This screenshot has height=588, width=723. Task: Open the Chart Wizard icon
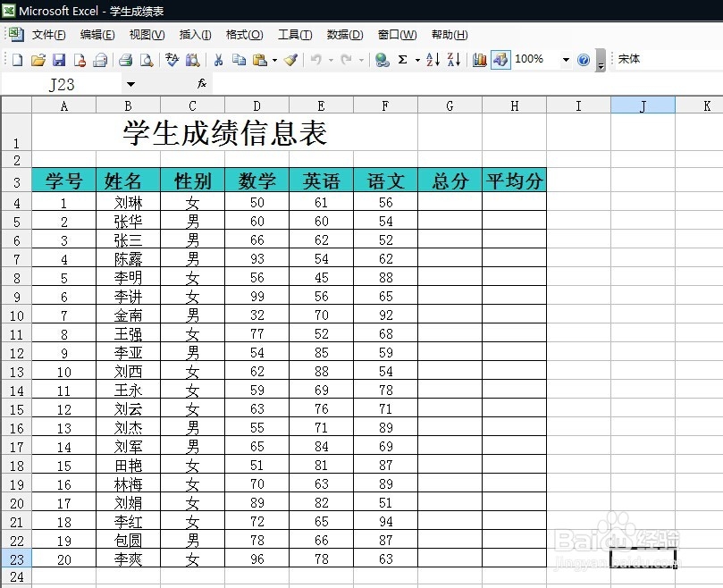pyautogui.click(x=478, y=59)
